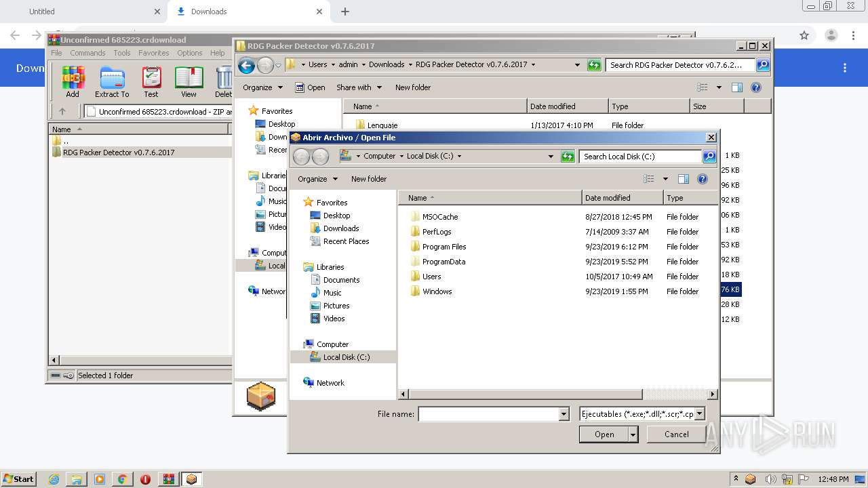
Task: Click the Windows Start button
Action: click(18, 479)
